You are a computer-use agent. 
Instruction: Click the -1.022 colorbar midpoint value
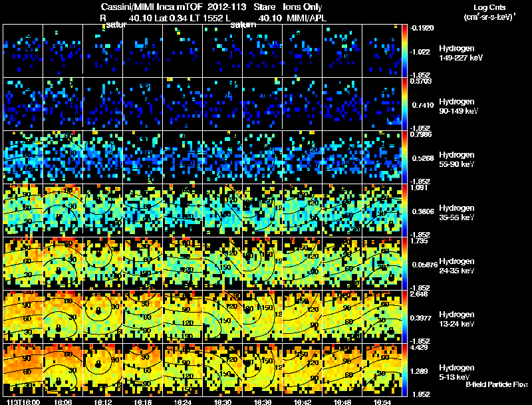(420, 52)
